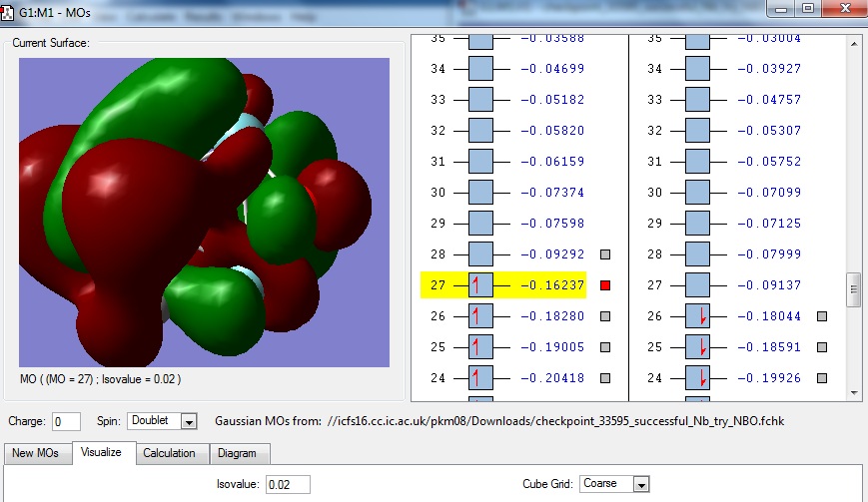
Task: Select alpha orbital 33 empty box
Action: [480, 100]
